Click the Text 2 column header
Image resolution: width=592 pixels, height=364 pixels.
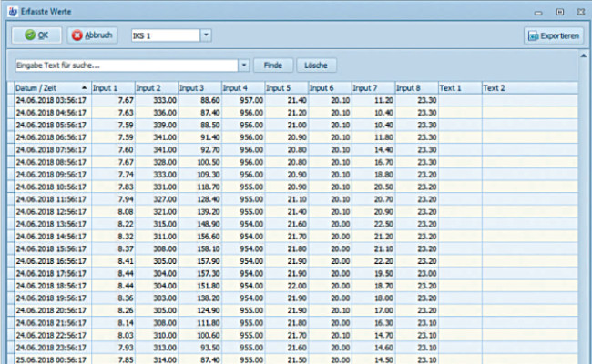[530, 88]
